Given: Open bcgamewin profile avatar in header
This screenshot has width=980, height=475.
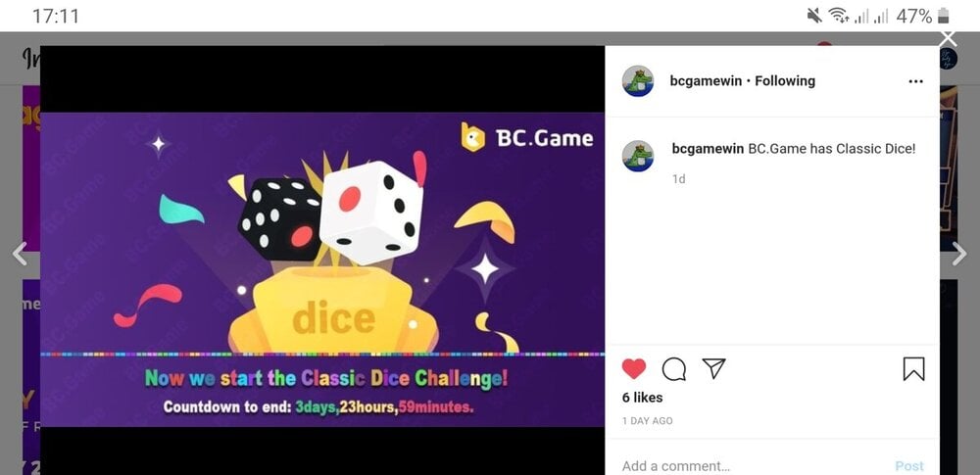Looking at the screenshot, I should [638, 81].
